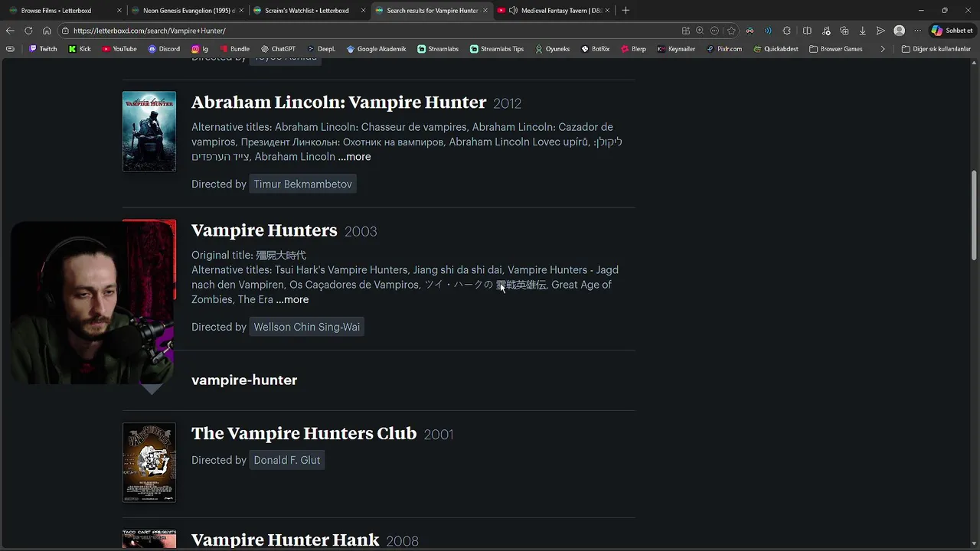This screenshot has height=551, width=980.
Task: Click the 2003 release year link
Action: tap(361, 232)
